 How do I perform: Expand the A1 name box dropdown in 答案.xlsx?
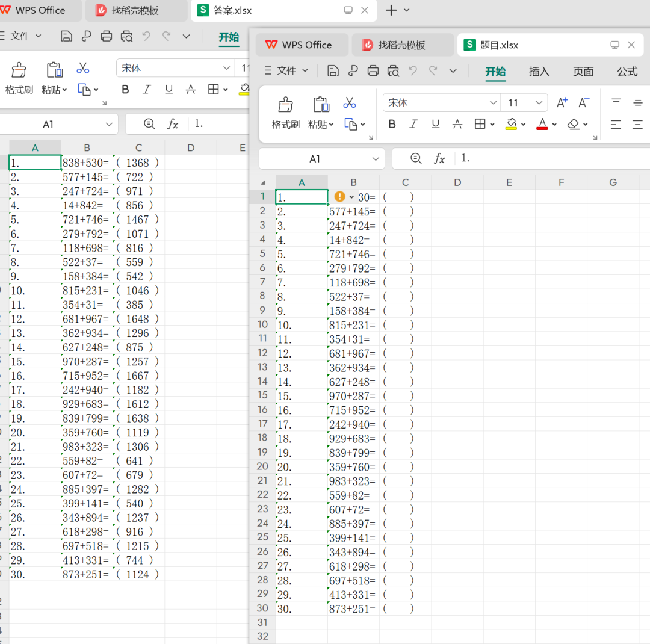[x=109, y=124]
